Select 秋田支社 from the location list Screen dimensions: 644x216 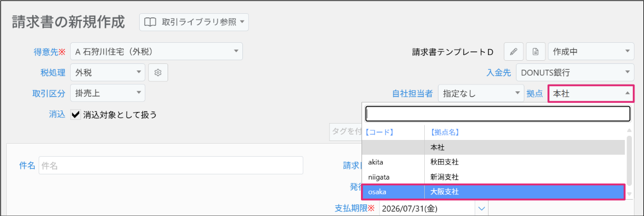493,162
